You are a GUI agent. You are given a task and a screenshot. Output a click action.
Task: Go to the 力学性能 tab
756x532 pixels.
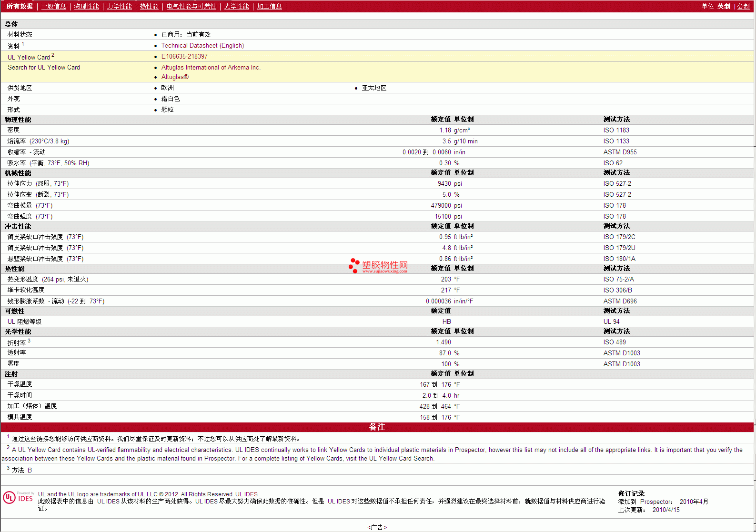click(x=119, y=7)
